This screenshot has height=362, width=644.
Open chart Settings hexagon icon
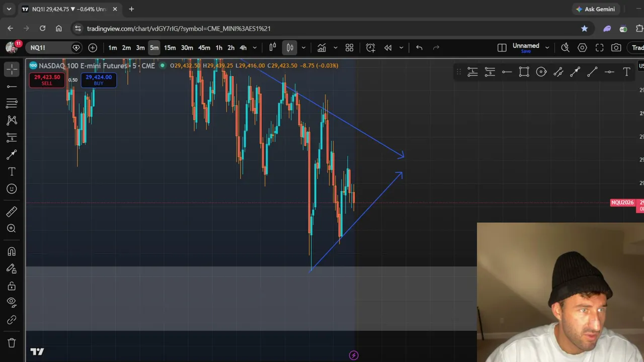[x=582, y=48]
